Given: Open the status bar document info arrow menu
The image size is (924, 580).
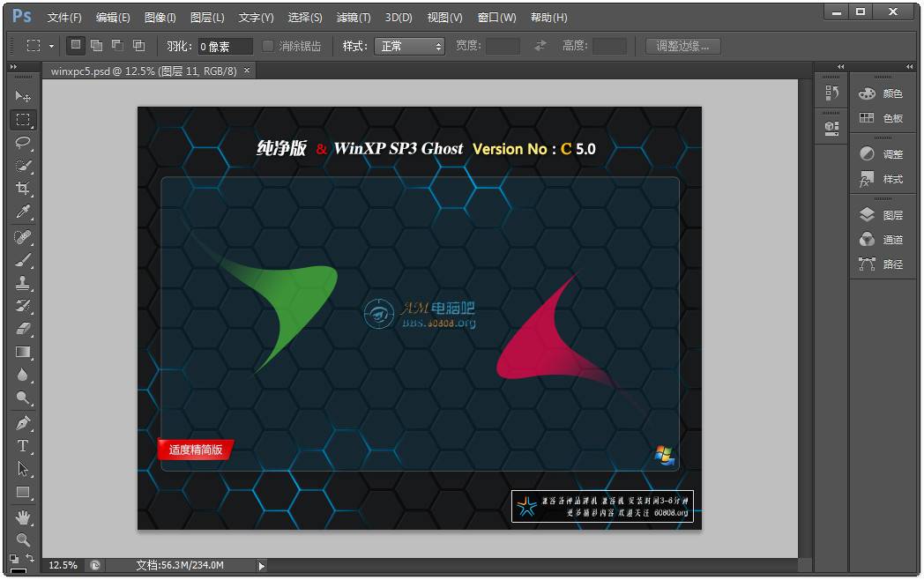Looking at the screenshot, I should (262, 566).
